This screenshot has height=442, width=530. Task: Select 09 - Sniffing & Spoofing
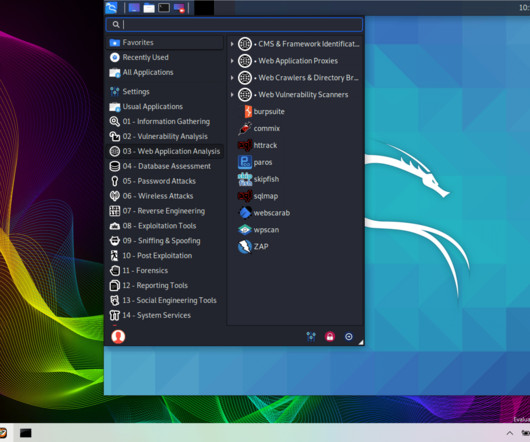click(x=165, y=241)
